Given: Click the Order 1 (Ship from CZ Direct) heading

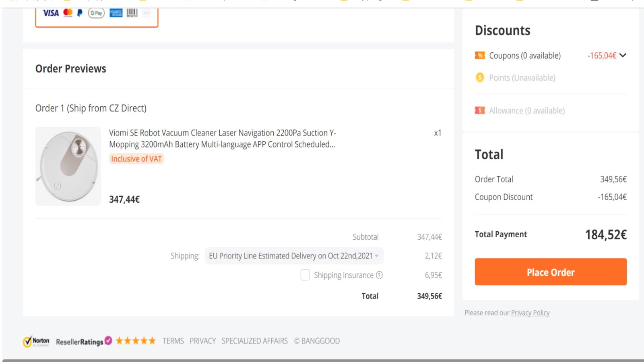Looking at the screenshot, I should tap(91, 108).
